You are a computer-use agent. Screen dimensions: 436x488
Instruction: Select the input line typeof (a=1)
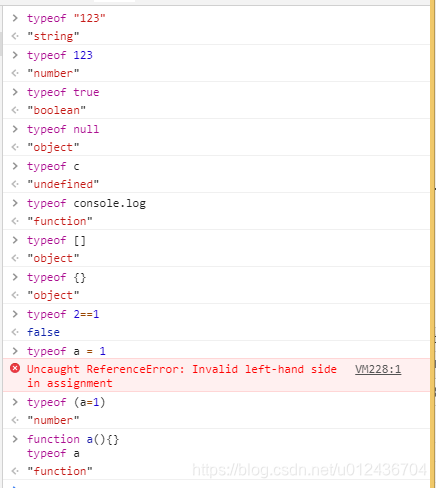coord(66,402)
